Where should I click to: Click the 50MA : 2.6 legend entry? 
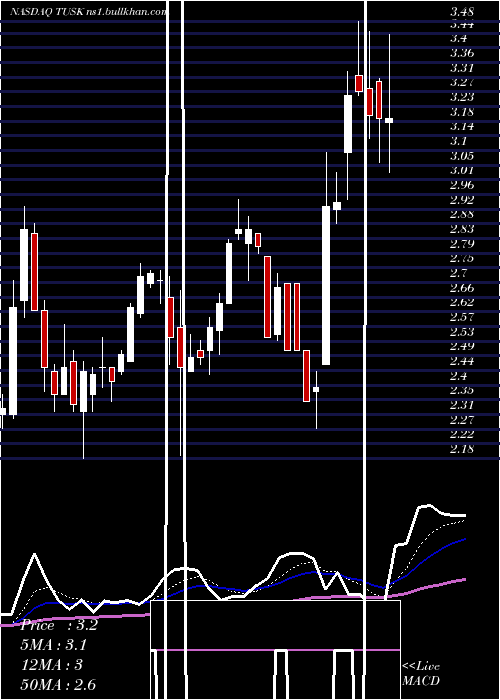point(58,685)
